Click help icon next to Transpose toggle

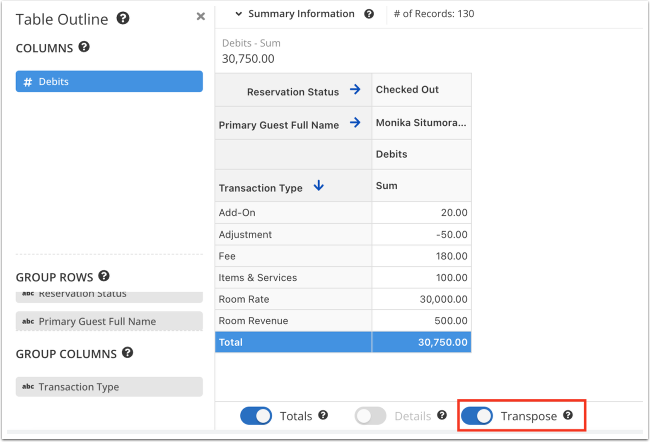568,415
